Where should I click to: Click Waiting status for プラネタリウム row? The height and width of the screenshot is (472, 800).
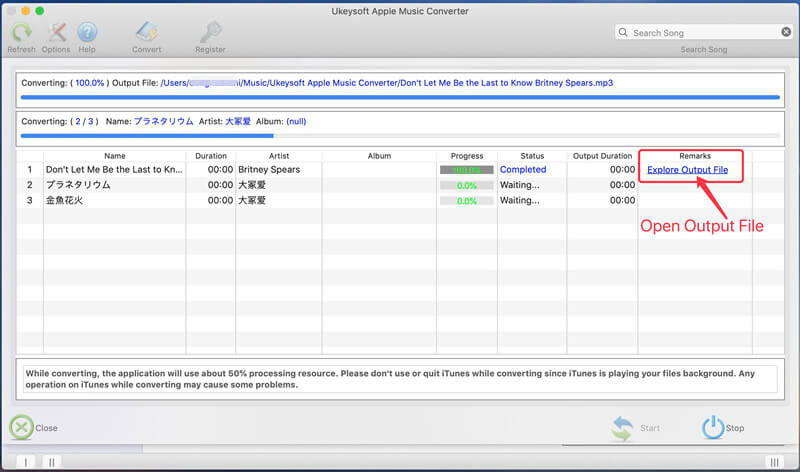coord(519,185)
